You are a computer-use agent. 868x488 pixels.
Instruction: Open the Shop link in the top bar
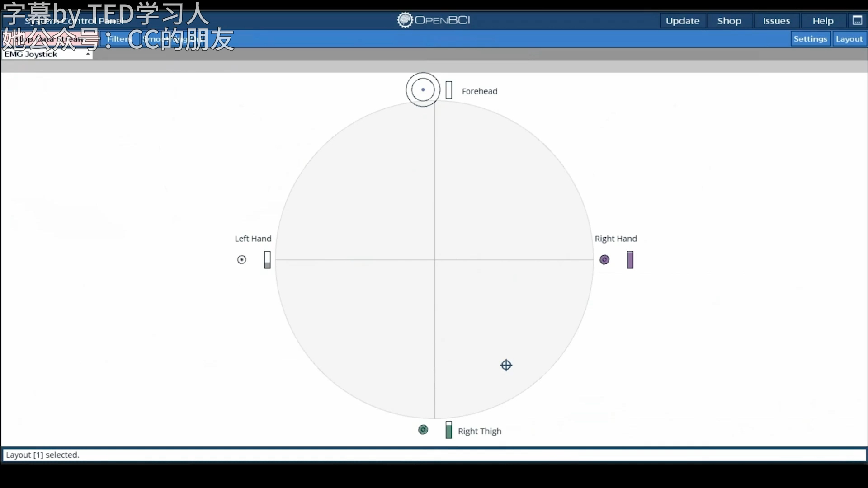pos(729,21)
